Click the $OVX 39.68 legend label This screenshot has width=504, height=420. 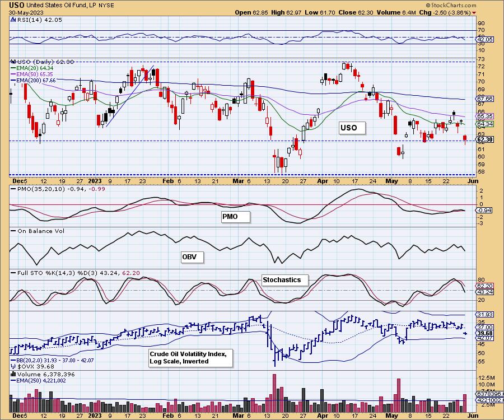point(36,366)
